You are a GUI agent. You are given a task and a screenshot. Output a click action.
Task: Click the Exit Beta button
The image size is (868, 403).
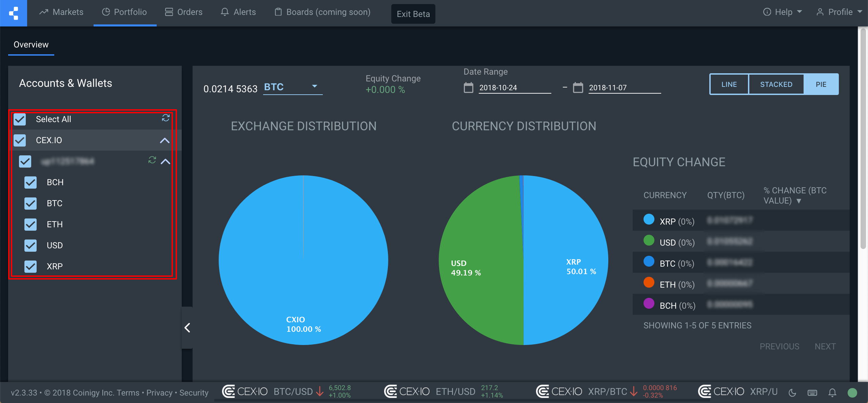(413, 14)
